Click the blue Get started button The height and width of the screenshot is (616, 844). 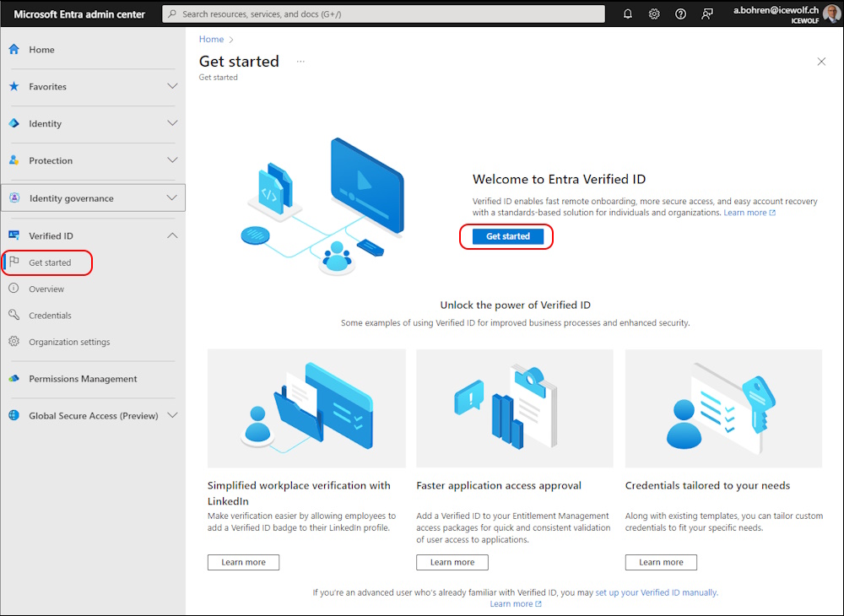pos(507,236)
